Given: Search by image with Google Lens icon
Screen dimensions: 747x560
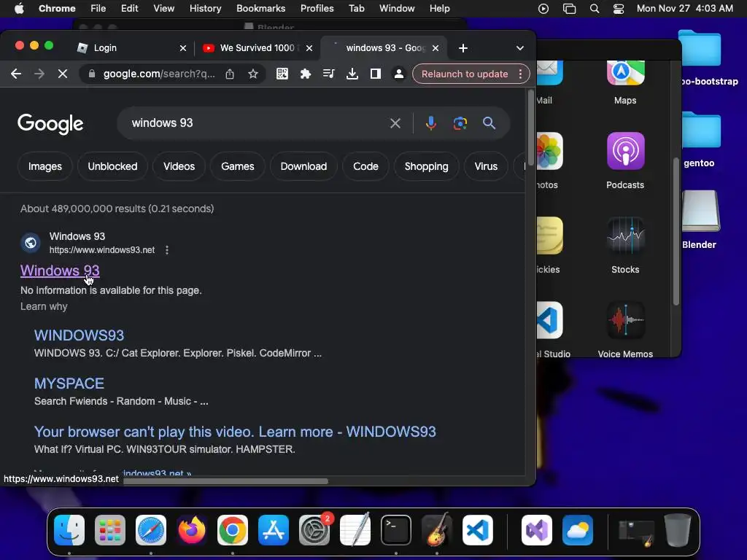Looking at the screenshot, I should pos(460,123).
